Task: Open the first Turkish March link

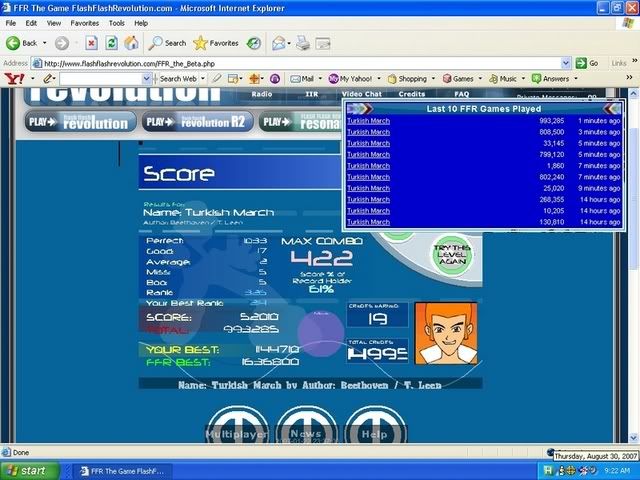Action: click(368, 121)
